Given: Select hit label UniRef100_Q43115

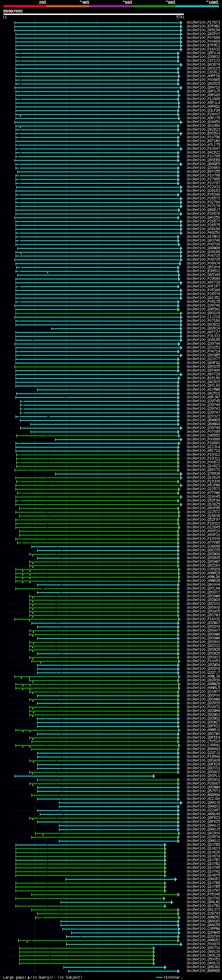Looking at the screenshot, I should pyautogui.click(x=203, y=68).
